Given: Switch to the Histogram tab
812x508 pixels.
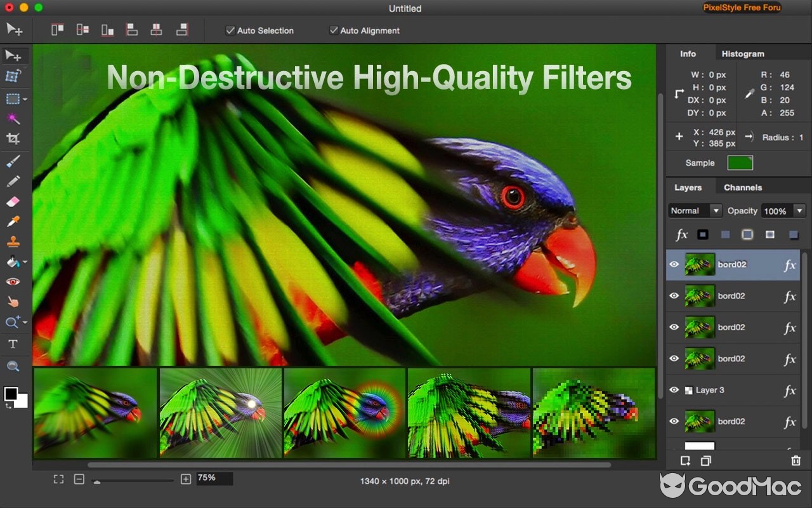Looking at the screenshot, I should tap(742, 53).
